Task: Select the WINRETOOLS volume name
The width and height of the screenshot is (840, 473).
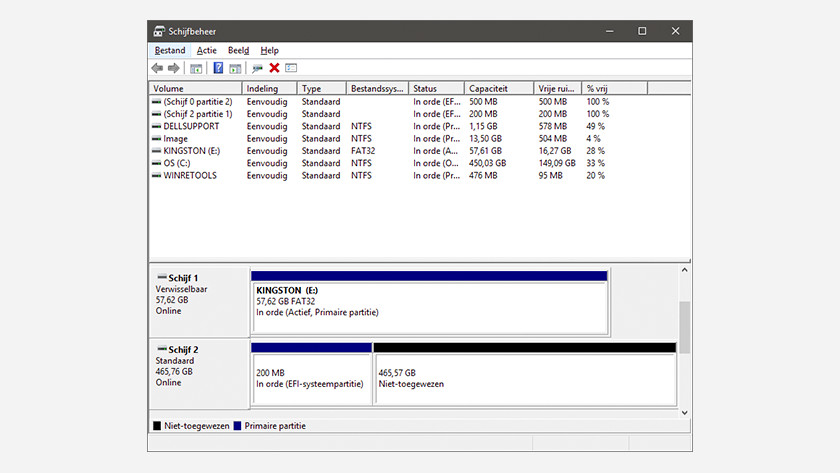Action: coord(190,176)
